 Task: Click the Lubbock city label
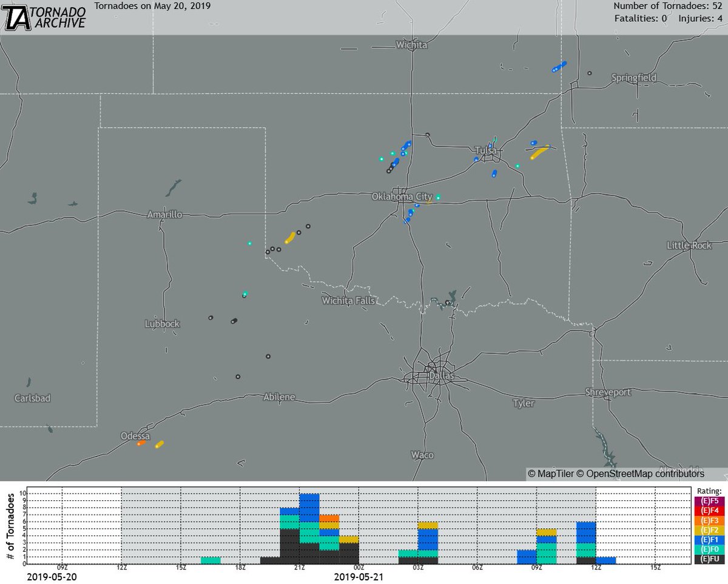163,324
